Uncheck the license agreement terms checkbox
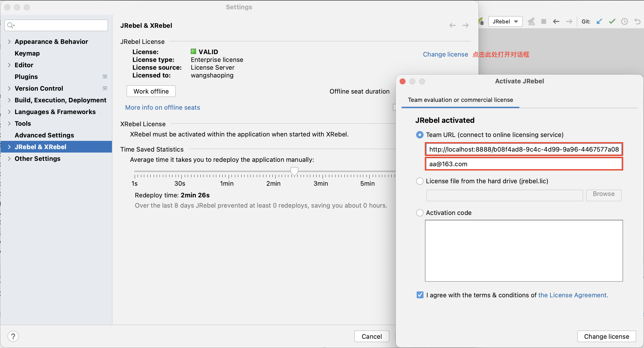 coord(420,295)
